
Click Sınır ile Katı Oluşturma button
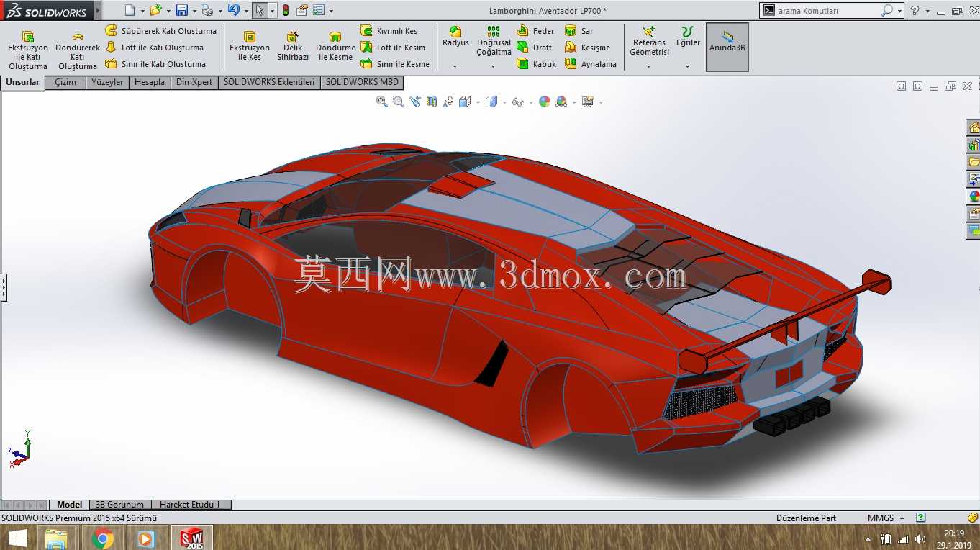(155, 64)
